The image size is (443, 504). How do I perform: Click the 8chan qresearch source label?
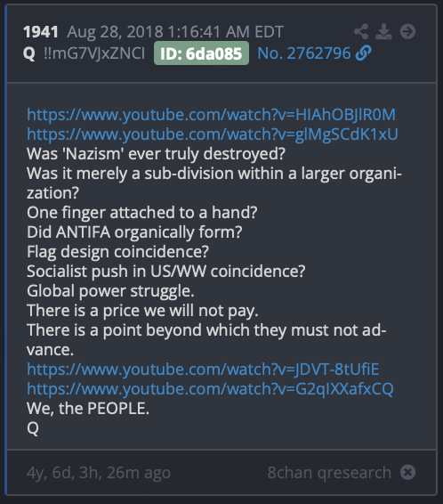click(x=329, y=473)
